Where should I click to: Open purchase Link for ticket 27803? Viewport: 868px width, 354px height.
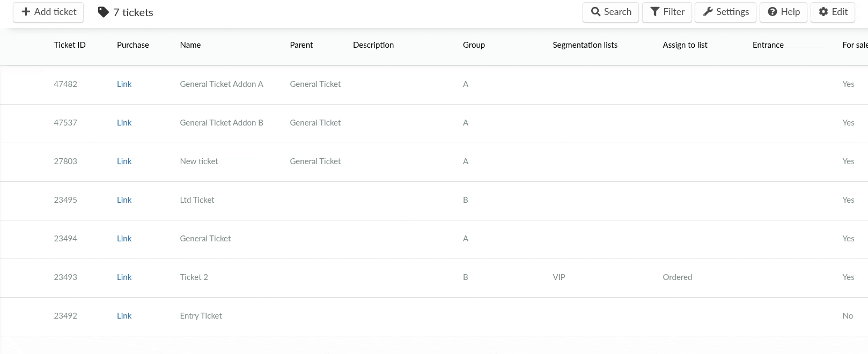pos(124,161)
